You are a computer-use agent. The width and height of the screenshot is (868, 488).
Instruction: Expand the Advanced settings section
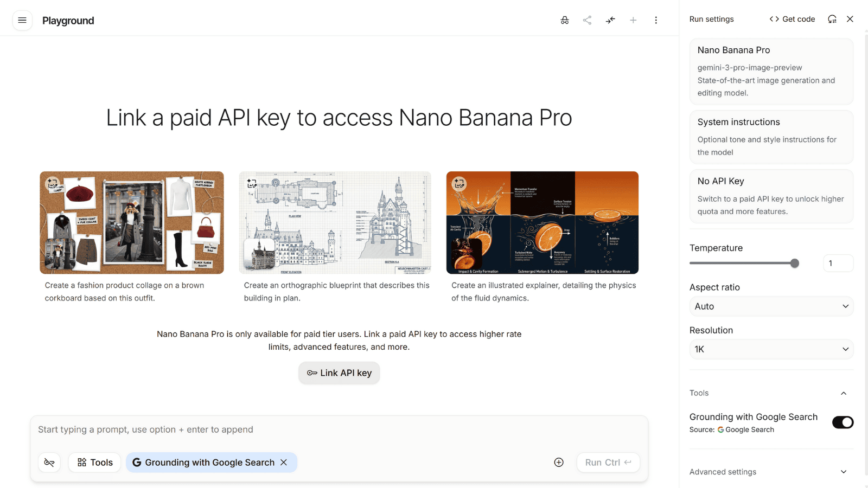coord(771,472)
